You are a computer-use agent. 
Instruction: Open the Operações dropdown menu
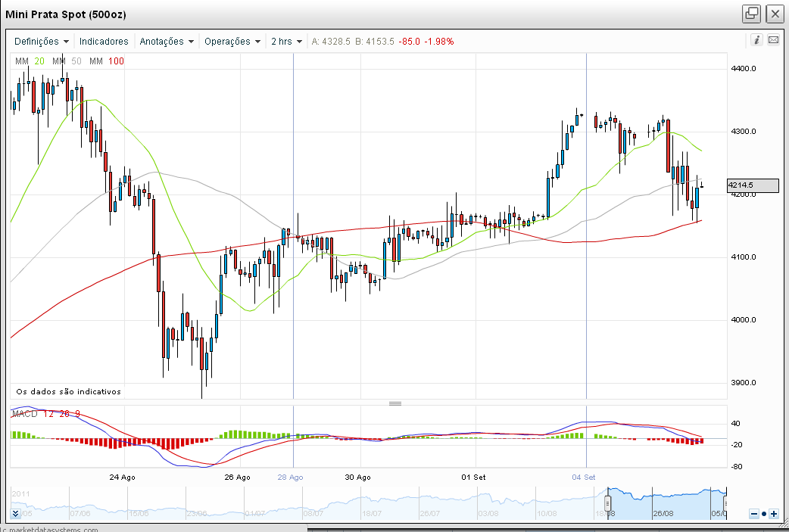click(x=232, y=41)
